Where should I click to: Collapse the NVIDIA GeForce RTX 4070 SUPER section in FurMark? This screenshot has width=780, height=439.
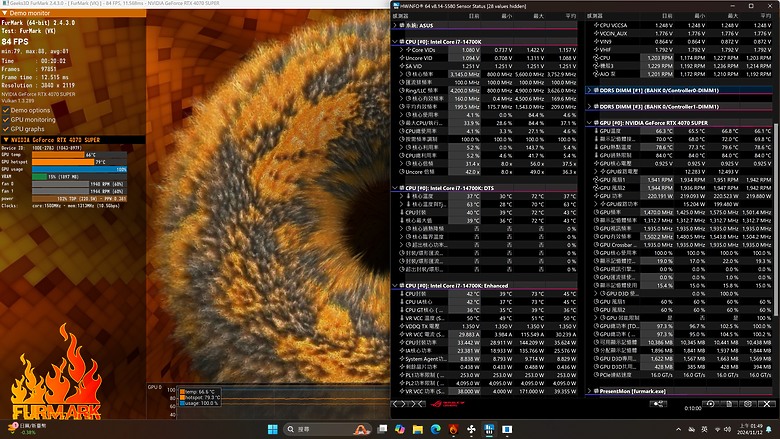click(x=5, y=140)
